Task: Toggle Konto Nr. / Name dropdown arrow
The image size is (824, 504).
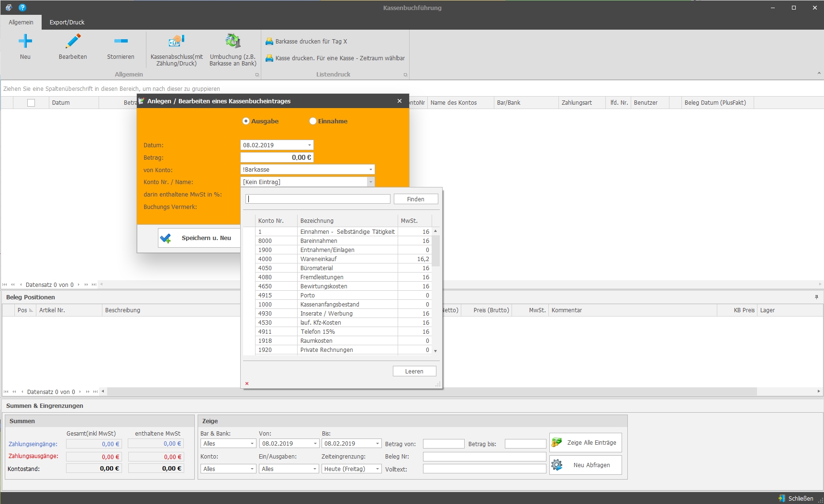Action: coord(371,182)
